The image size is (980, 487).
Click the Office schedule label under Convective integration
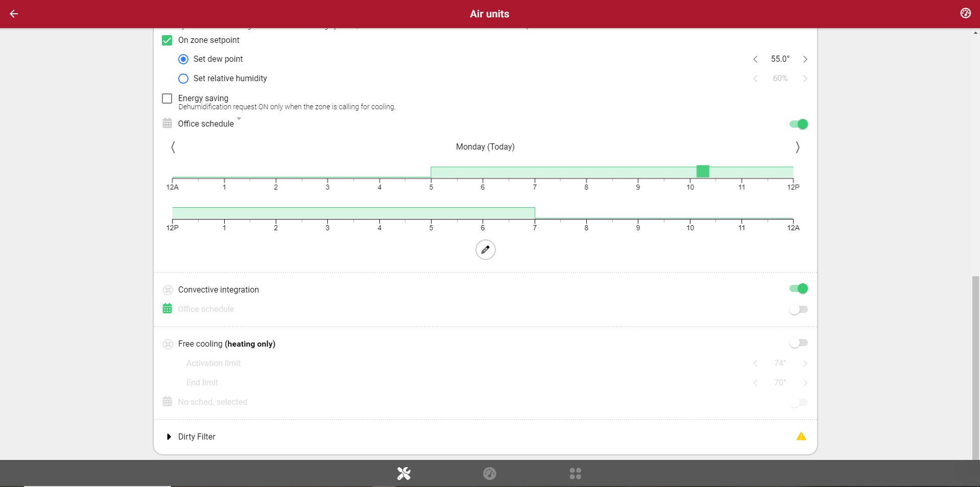206,309
